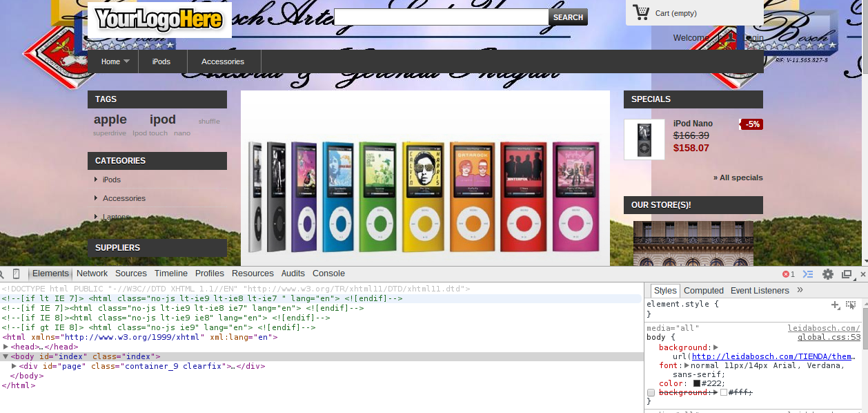Click the nano tag
Screen dimensions: 868x413
click(182, 133)
